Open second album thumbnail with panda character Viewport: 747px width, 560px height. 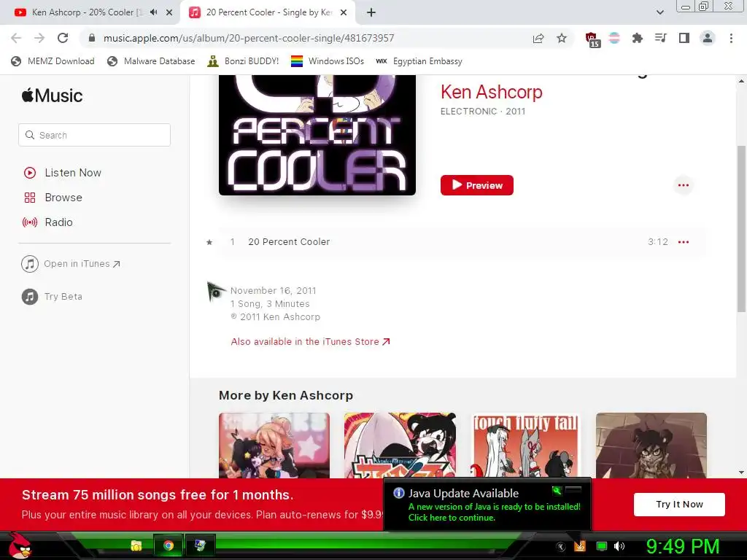click(400, 446)
